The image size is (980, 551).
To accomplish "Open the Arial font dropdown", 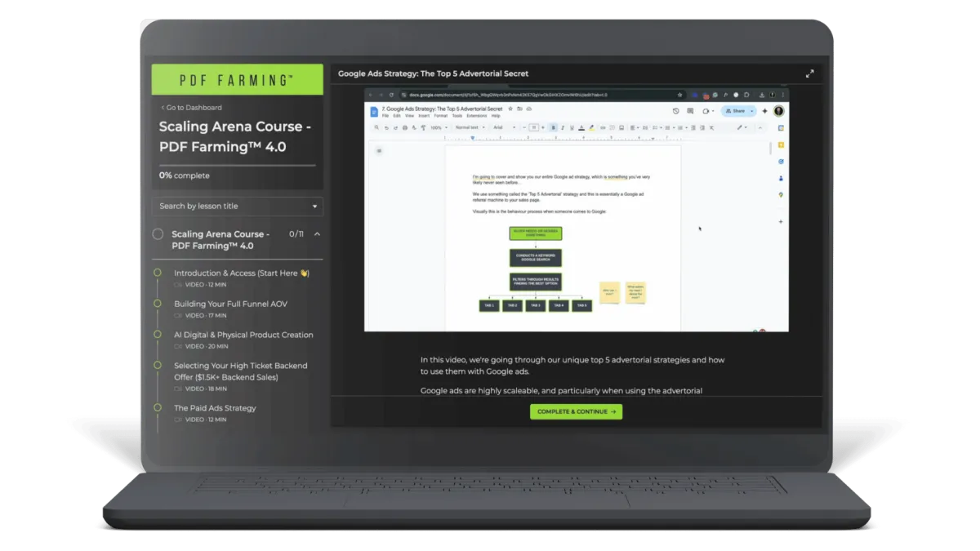I will click(504, 127).
